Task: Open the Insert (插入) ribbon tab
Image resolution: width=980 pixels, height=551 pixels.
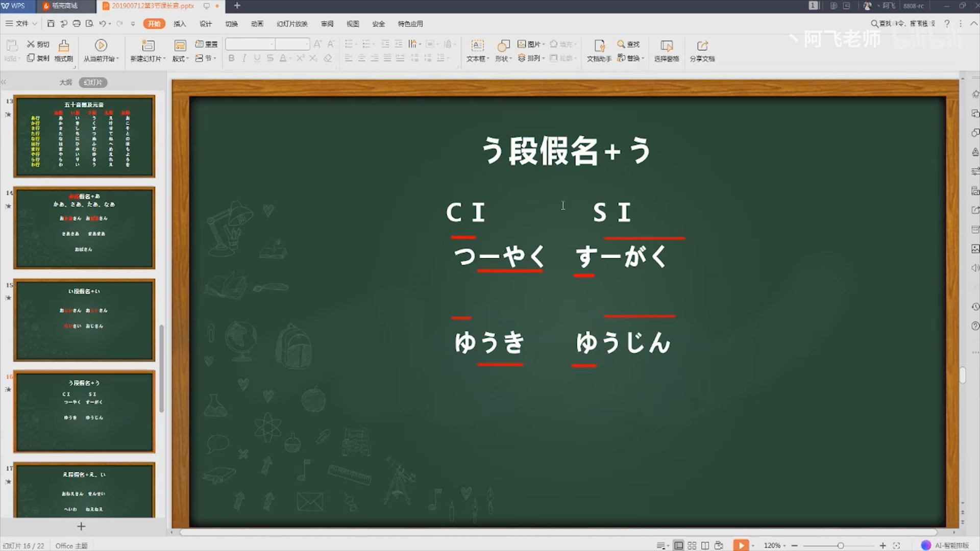Action: [180, 23]
